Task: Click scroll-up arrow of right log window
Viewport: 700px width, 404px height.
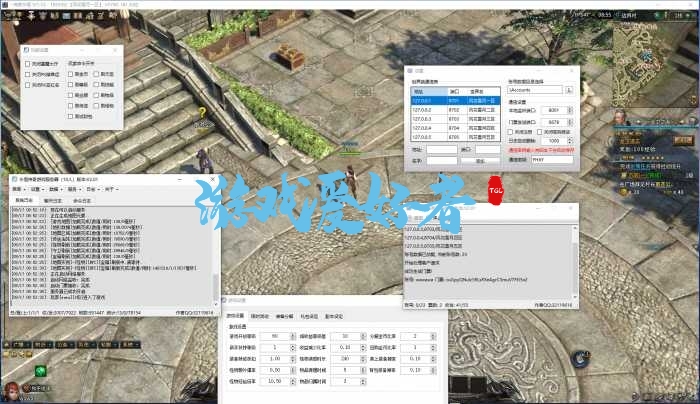Action: (x=575, y=228)
